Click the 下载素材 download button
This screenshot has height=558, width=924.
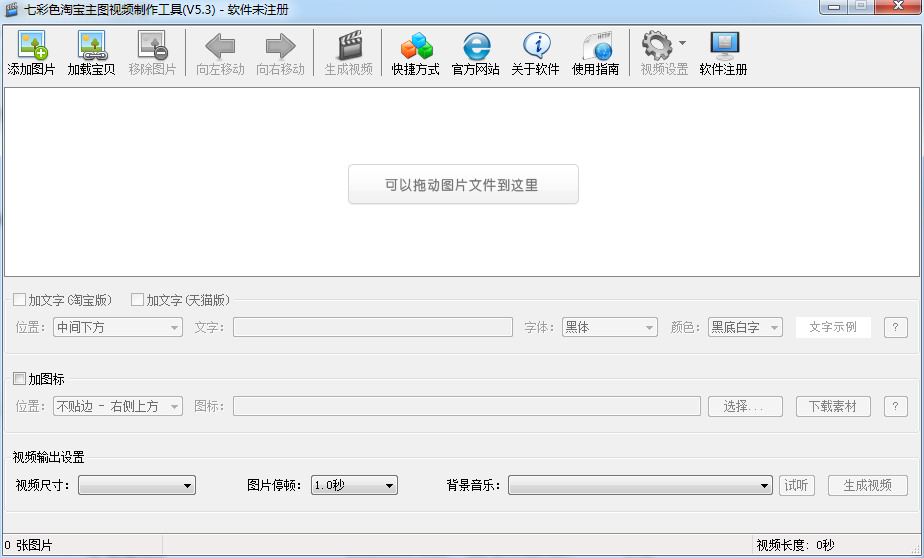833,406
